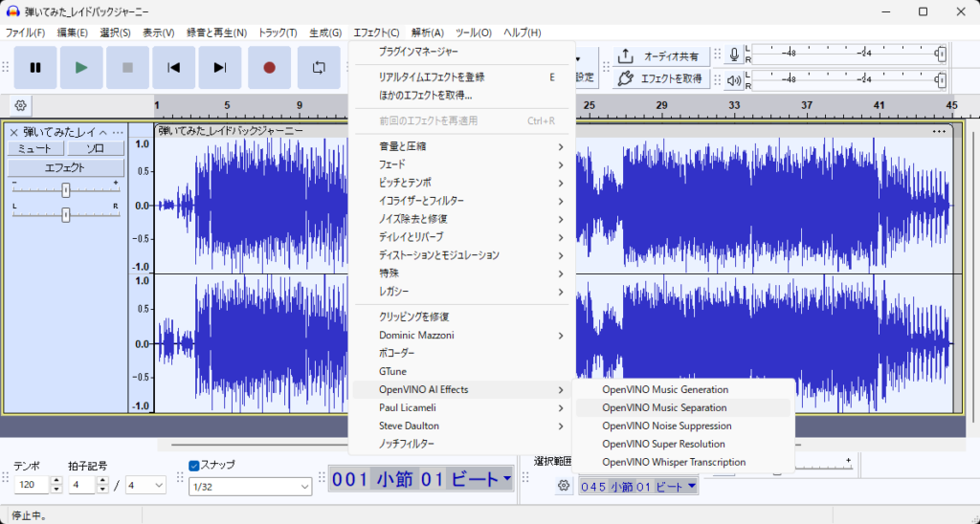The height and width of the screenshot is (524, 980).
Task: Toggle the Loop playback button
Action: point(319,67)
